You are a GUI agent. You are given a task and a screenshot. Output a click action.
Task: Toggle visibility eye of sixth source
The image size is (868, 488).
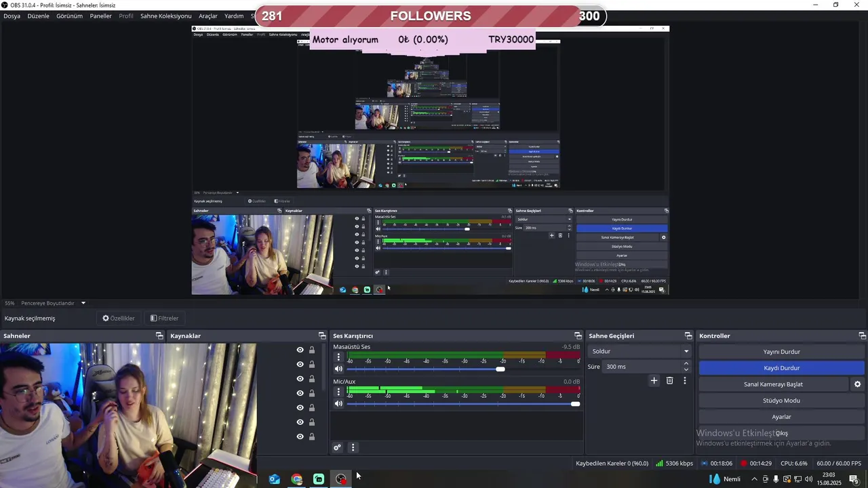300,422
